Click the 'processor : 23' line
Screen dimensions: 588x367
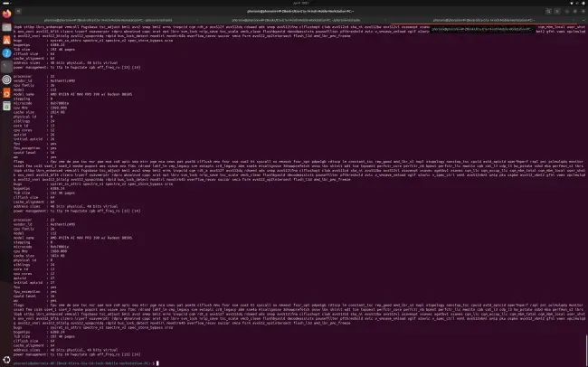34,220
